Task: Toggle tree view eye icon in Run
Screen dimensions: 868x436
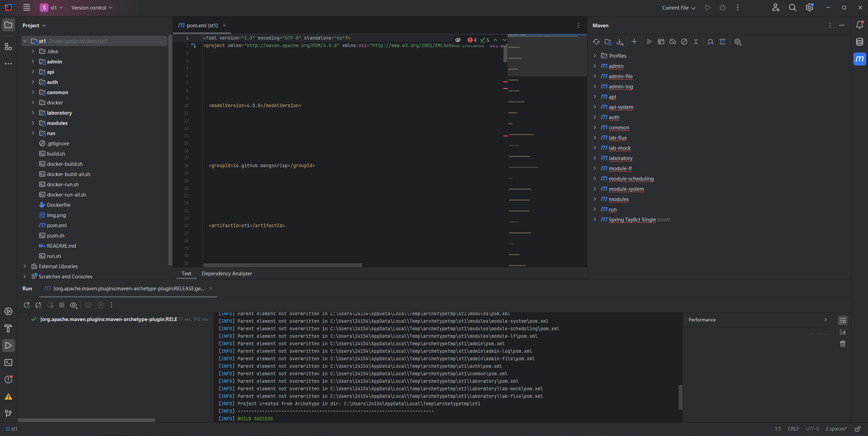Action: click(73, 305)
